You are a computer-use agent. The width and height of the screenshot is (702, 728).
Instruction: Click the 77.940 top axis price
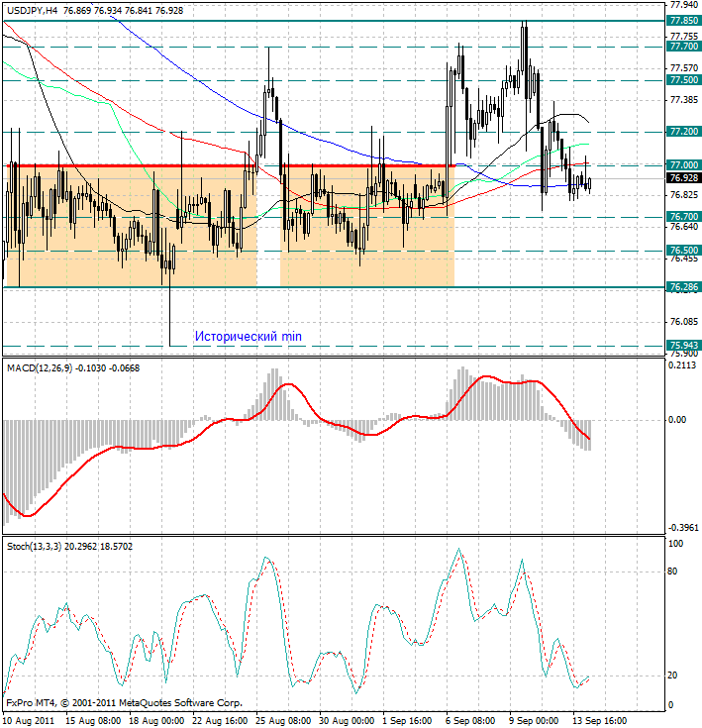tap(684, 5)
